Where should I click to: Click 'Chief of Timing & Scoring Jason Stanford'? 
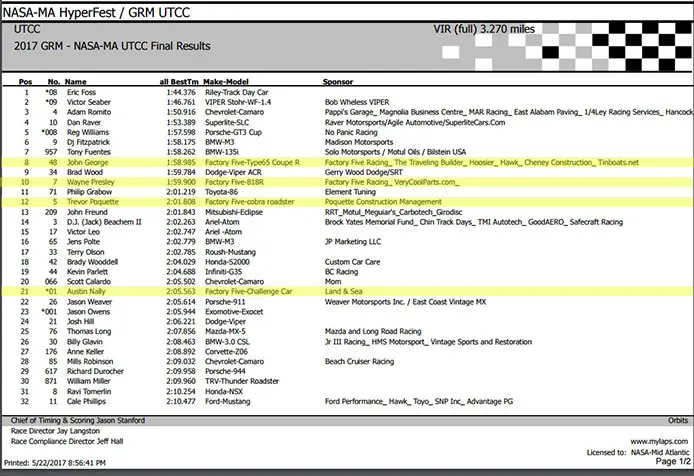[78, 421]
